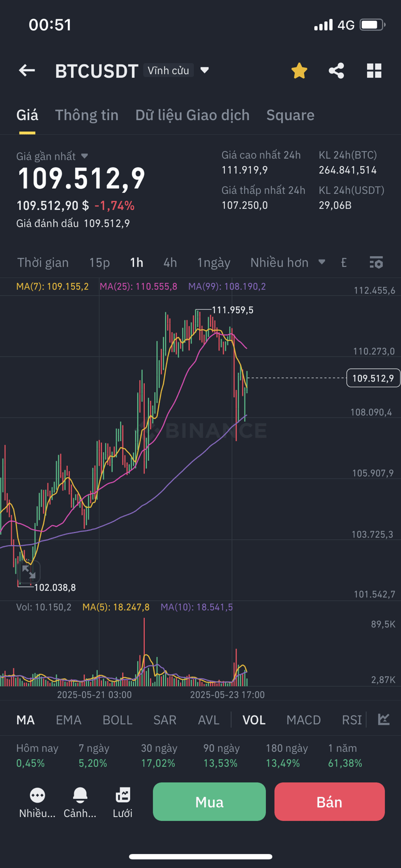The image size is (401, 868).
Task: Tap the volume MA(5): 18.247,8 label
Action: [116, 607]
